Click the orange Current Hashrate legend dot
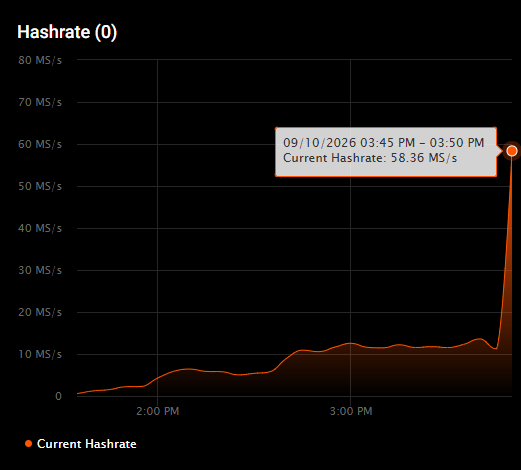This screenshot has width=521, height=470. (28, 444)
